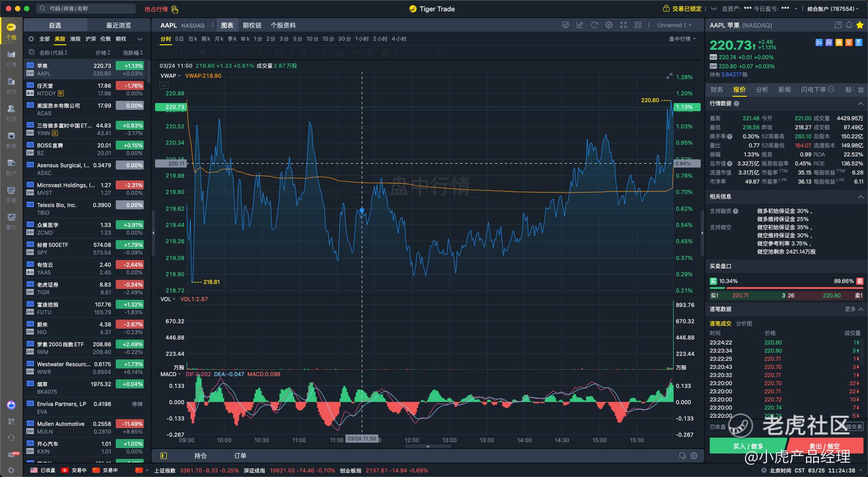Screen dimensions: 868x477
Task: Open the settings gear in left sidebar bottom
Action: pyautogui.click(x=11, y=470)
